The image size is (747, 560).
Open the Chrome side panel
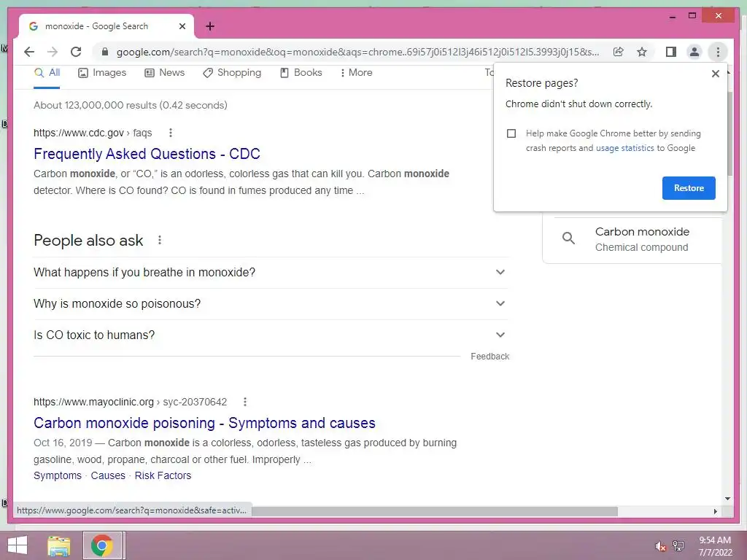[x=671, y=52]
